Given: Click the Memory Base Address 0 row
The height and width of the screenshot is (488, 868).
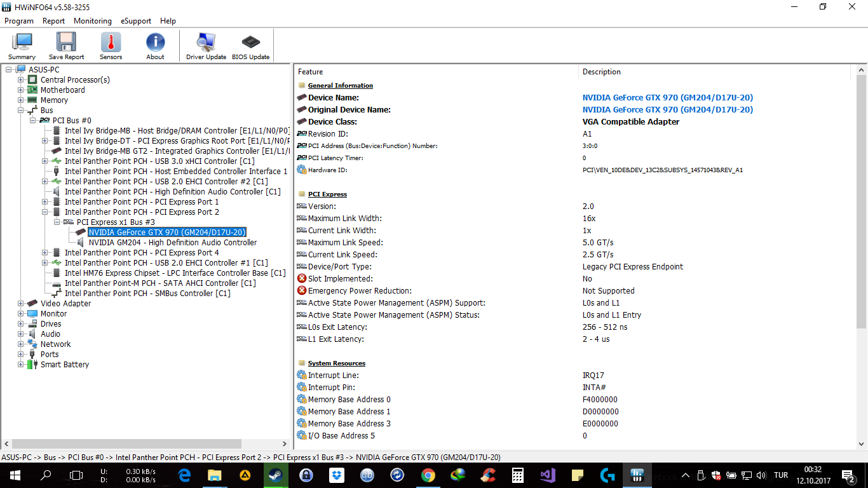Looking at the screenshot, I should click(575, 400).
